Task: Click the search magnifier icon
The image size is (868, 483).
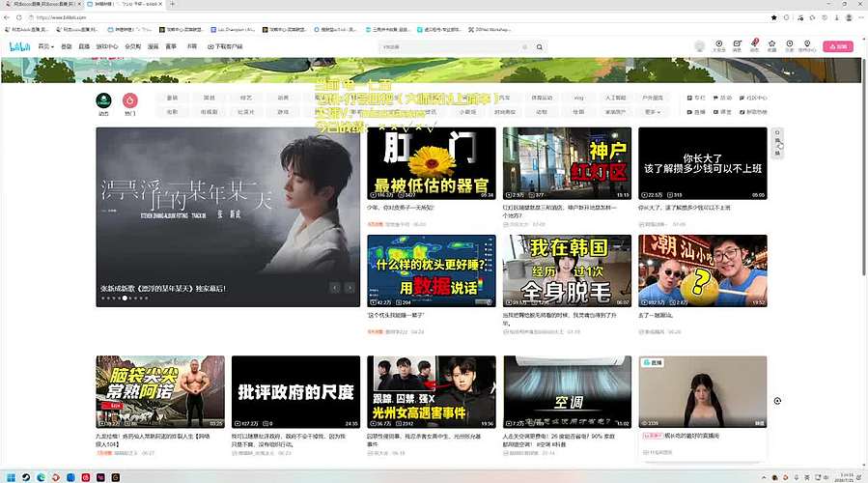Action: point(539,47)
